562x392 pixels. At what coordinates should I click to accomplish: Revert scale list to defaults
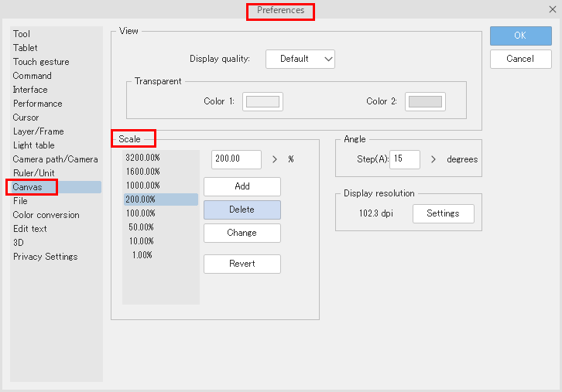[x=242, y=264]
